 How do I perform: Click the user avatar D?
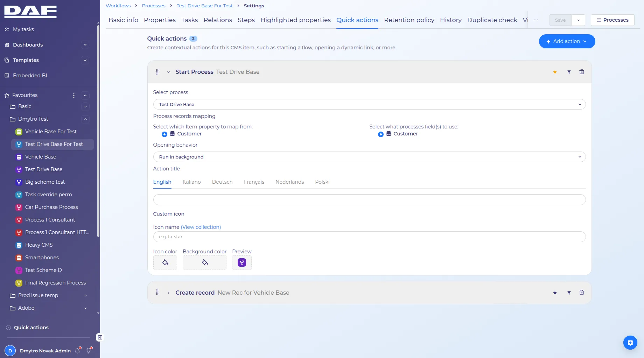click(x=10, y=351)
